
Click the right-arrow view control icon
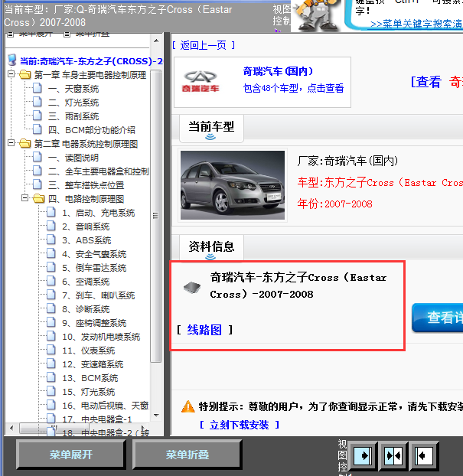(x=364, y=455)
